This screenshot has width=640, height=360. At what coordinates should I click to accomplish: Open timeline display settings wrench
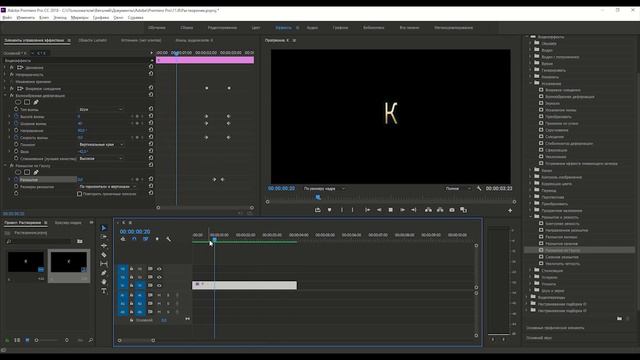pyautogui.click(x=169, y=239)
